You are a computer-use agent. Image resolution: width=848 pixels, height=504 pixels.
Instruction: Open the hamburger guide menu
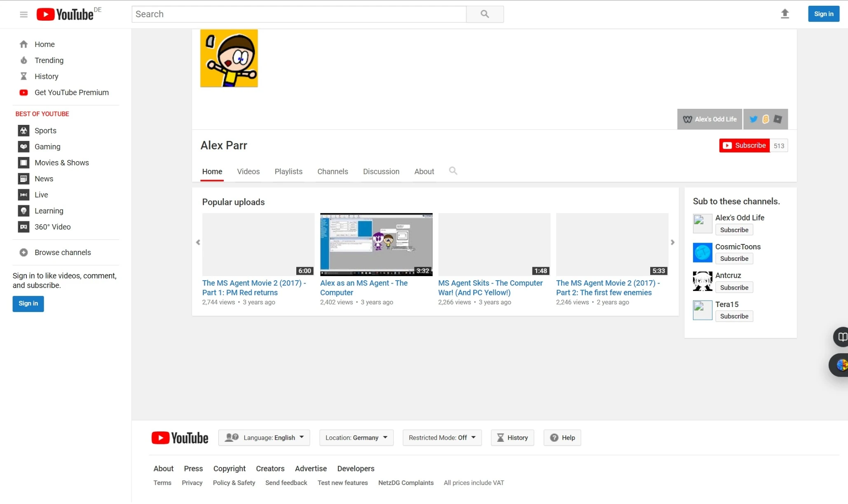[x=23, y=14]
